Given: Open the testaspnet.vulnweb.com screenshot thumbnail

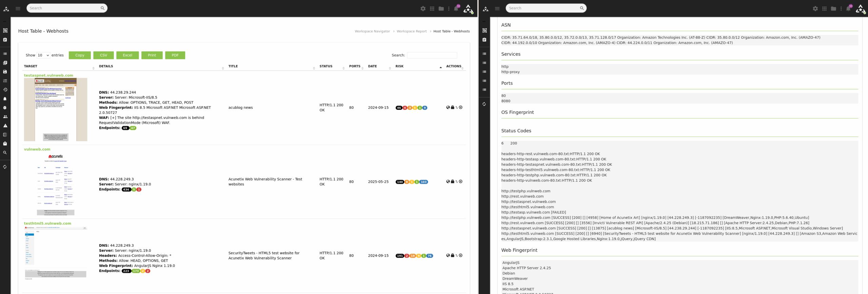Looking at the screenshot, I should (56, 110).
